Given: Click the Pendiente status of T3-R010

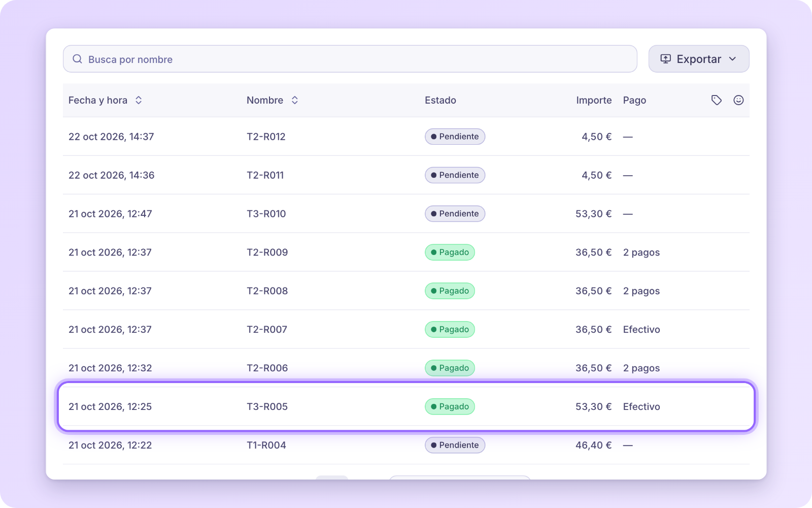Looking at the screenshot, I should (x=455, y=214).
